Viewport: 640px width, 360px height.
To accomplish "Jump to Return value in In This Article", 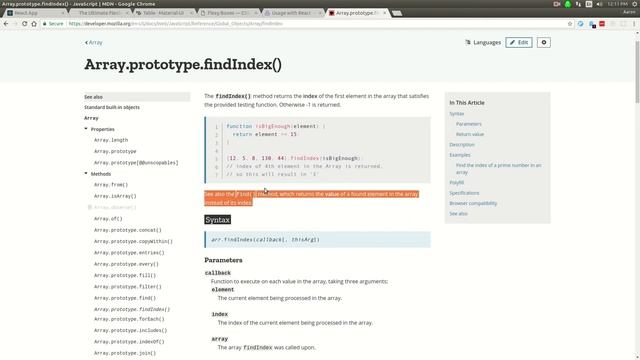I will pos(470,134).
